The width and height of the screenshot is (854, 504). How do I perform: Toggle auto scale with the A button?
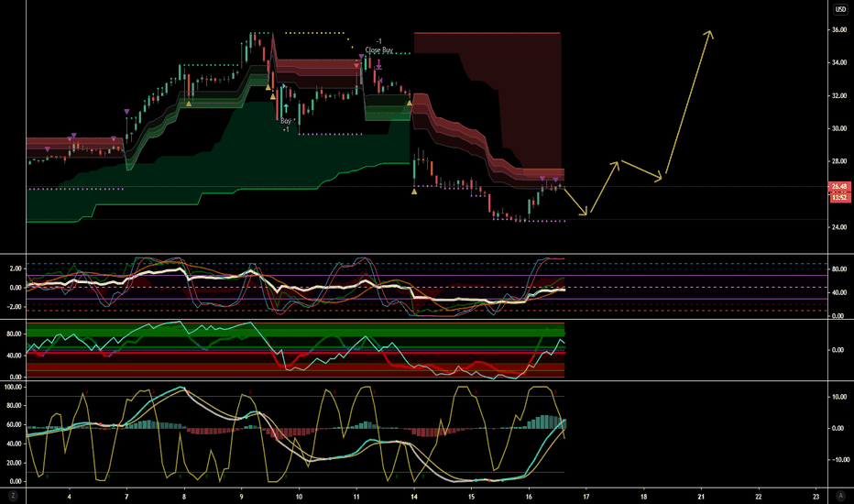(x=840, y=497)
